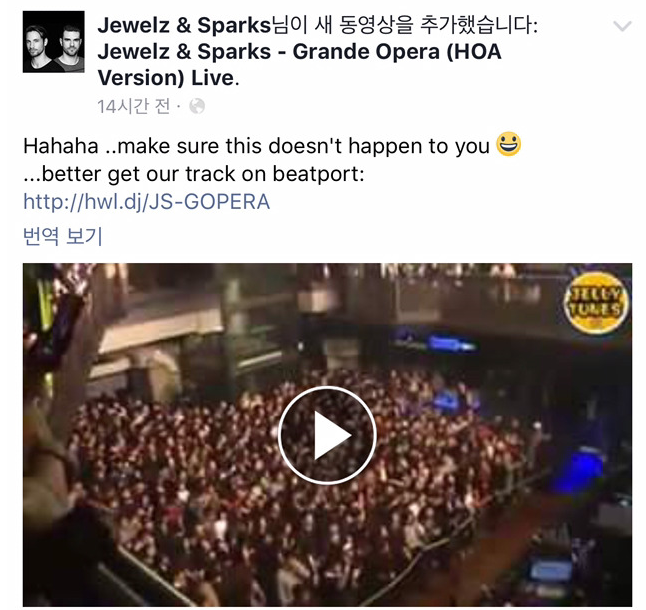The height and width of the screenshot is (610, 646).
Task: Click the 'Hahaha ..make sure' post text line
Action: [256, 146]
